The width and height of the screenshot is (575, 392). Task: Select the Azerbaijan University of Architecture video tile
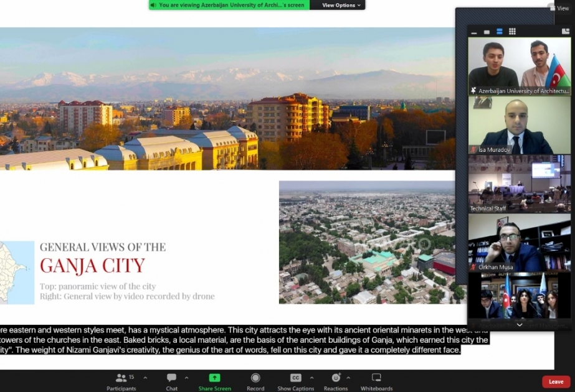[x=520, y=67]
